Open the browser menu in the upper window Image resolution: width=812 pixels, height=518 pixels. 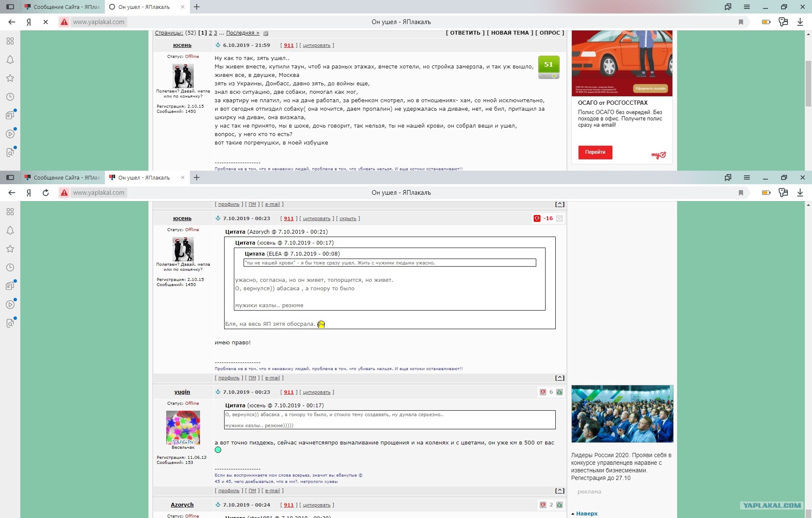coord(747,7)
